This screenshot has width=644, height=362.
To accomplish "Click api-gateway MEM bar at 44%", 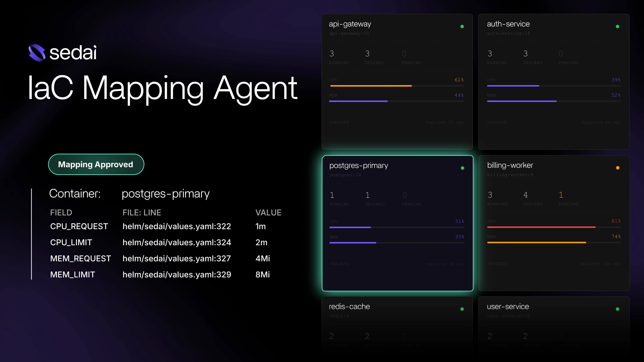I will point(396,101).
